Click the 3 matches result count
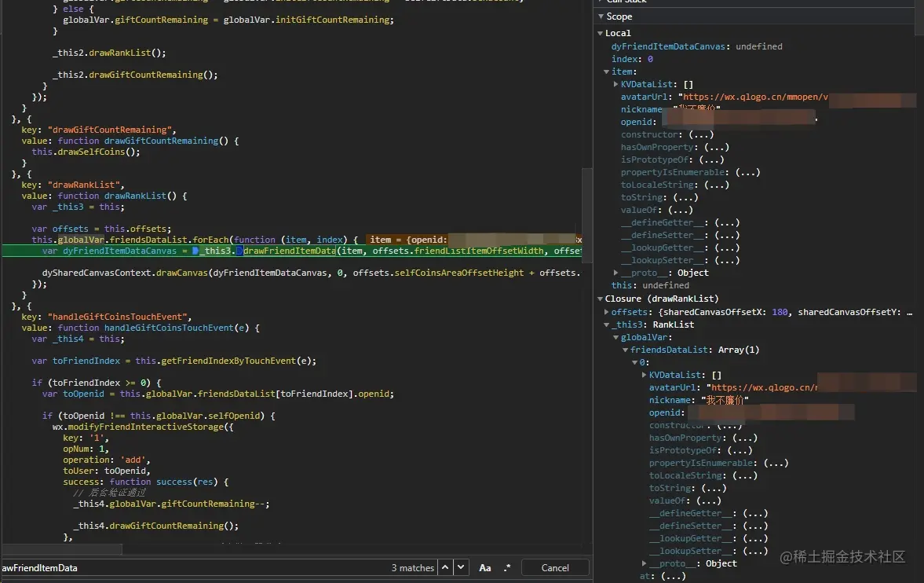 tap(412, 567)
